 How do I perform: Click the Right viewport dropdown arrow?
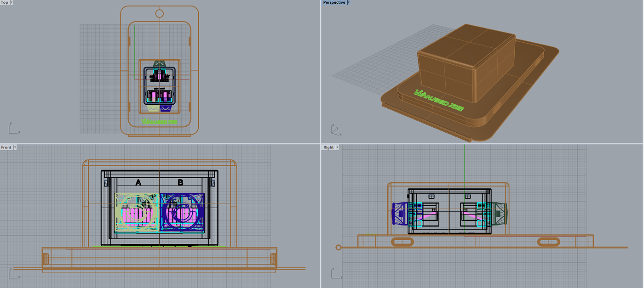[337, 147]
